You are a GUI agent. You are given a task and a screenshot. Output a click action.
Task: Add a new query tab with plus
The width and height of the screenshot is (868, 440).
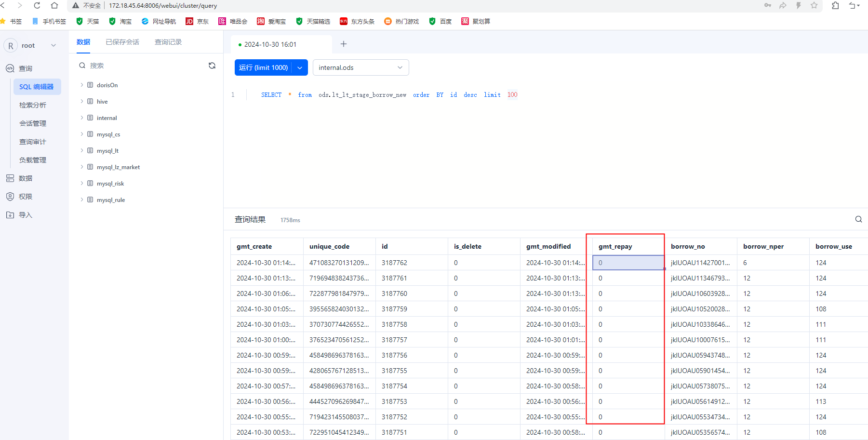(x=344, y=44)
